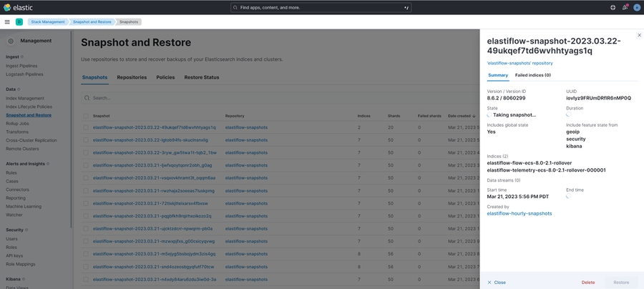Click the user avatar in top bar
This screenshot has width=644, height=289.
pyautogui.click(x=636, y=7)
